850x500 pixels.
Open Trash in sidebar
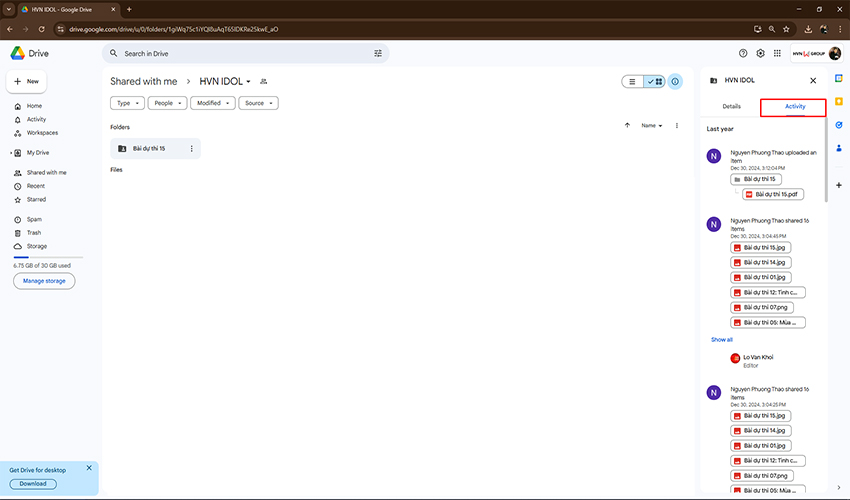pos(34,233)
